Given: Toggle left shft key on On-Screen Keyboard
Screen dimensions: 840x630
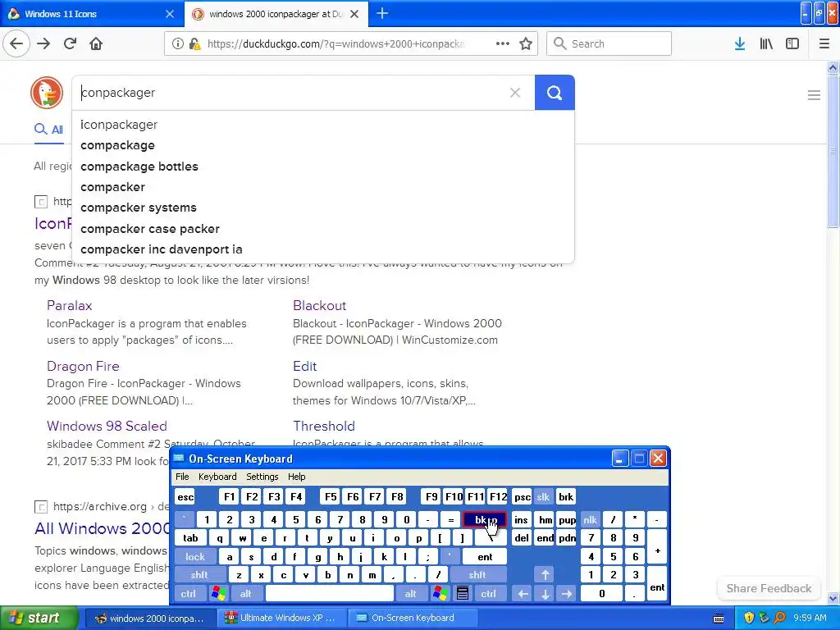Looking at the screenshot, I should tap(199, 575).
